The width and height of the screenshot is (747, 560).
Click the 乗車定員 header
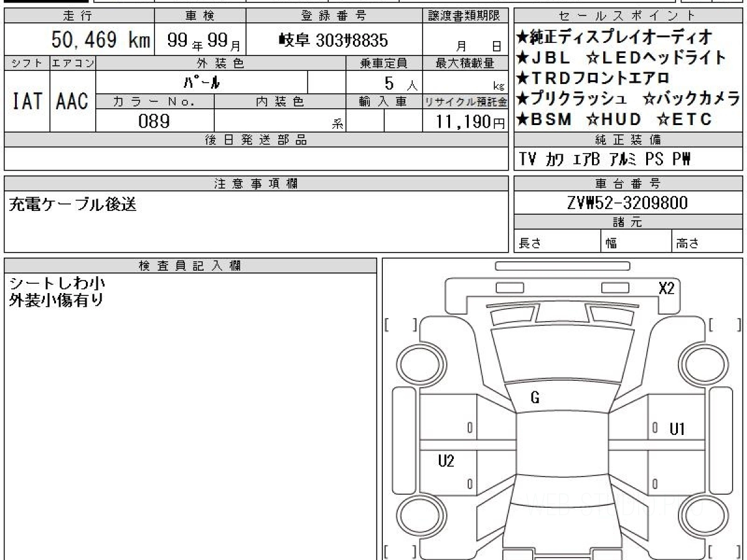click(x=383, y=63)
